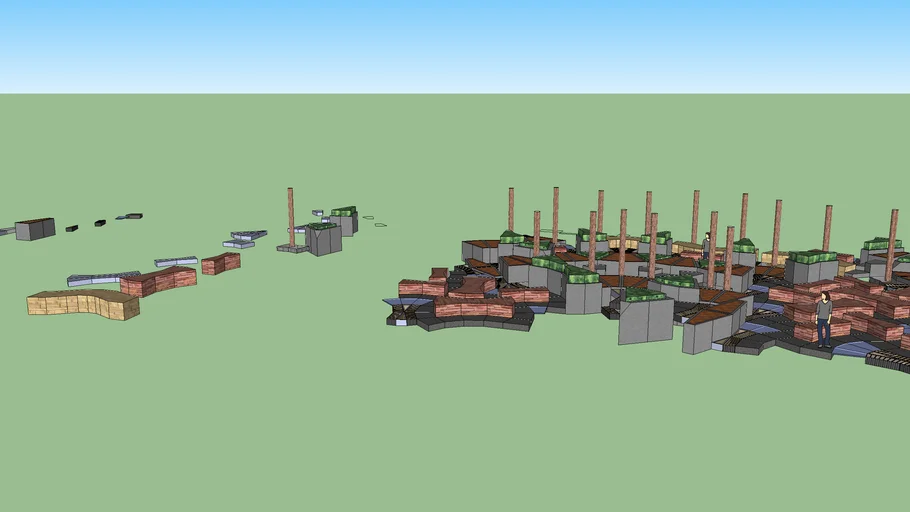Select the isolated tall brown pole
The image size is (910, 512).
291,214
